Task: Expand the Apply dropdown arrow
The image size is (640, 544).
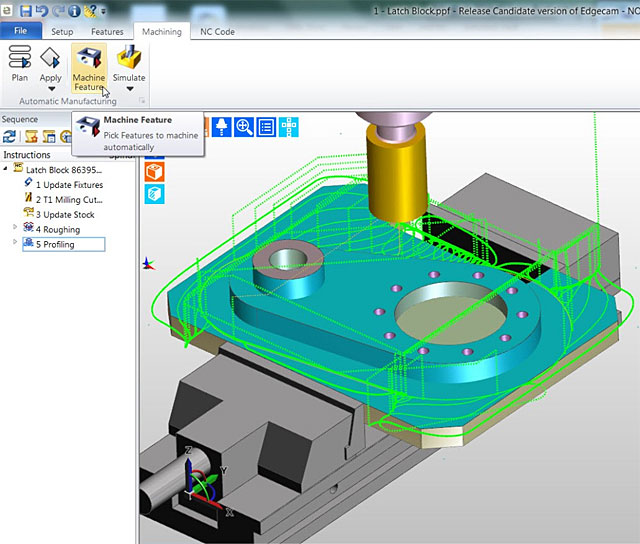Action: point(51,89)
